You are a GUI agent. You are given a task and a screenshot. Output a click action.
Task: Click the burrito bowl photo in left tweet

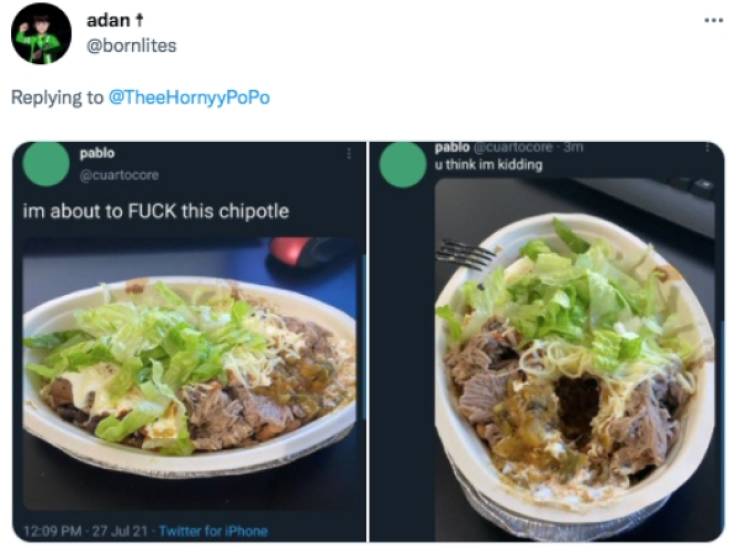click(190, 374)
